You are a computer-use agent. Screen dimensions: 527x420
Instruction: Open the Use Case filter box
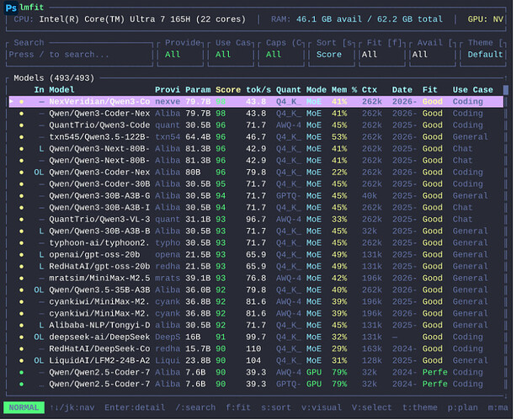click(231, 55)
